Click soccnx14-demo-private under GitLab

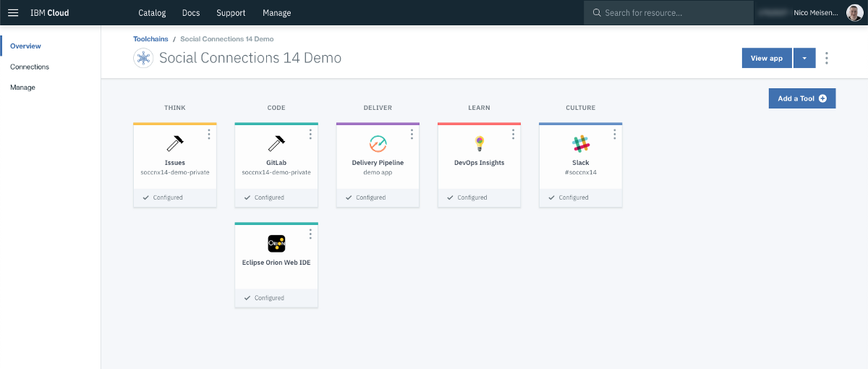click(x=276, y=173)
